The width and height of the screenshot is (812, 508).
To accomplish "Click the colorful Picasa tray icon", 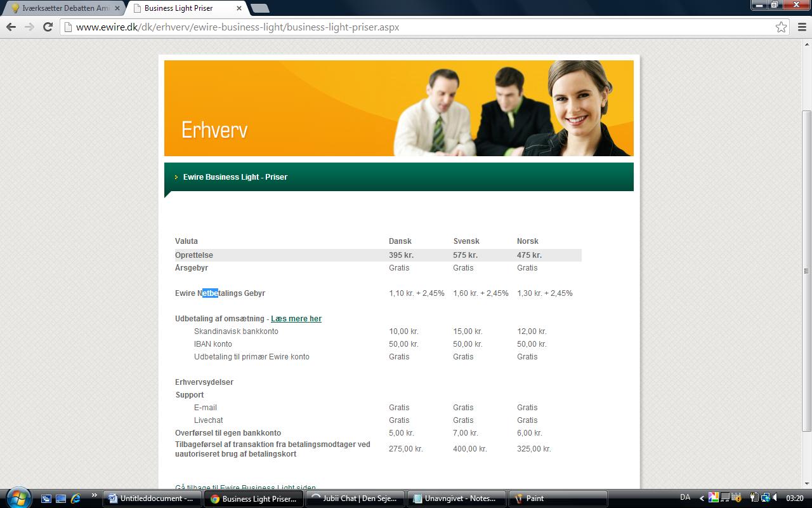I will pyautogui.click(x=714, y=498).
